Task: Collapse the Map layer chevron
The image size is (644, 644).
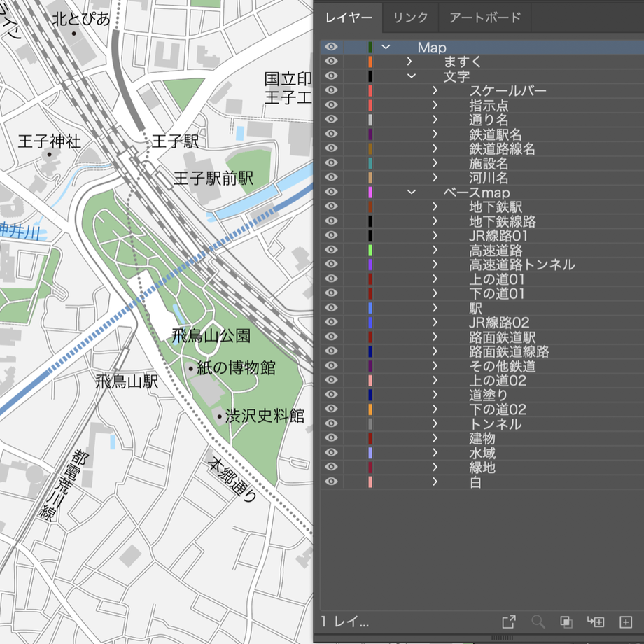Action: pyautogui.click(x=386, y=47)
